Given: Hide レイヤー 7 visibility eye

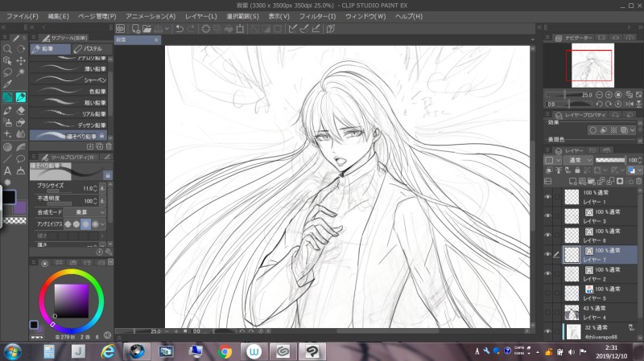Looking at the screenshot, I should tap(547, 254).
